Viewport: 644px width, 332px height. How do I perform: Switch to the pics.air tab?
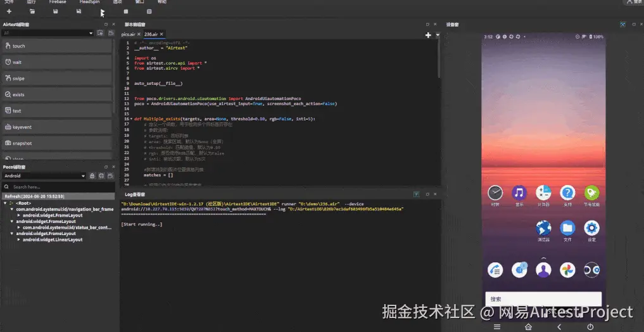pos(128,34)
